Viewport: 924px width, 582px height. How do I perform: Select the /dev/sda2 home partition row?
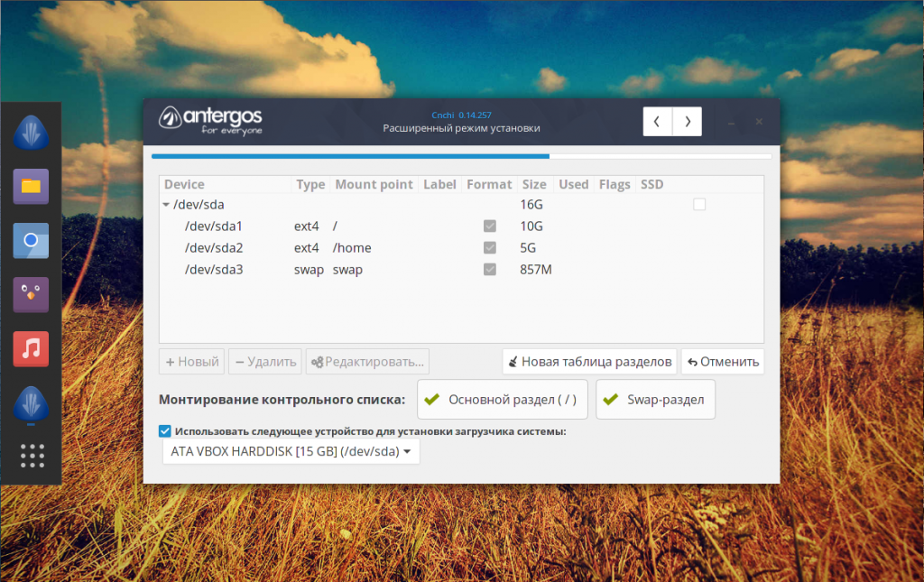361,248
